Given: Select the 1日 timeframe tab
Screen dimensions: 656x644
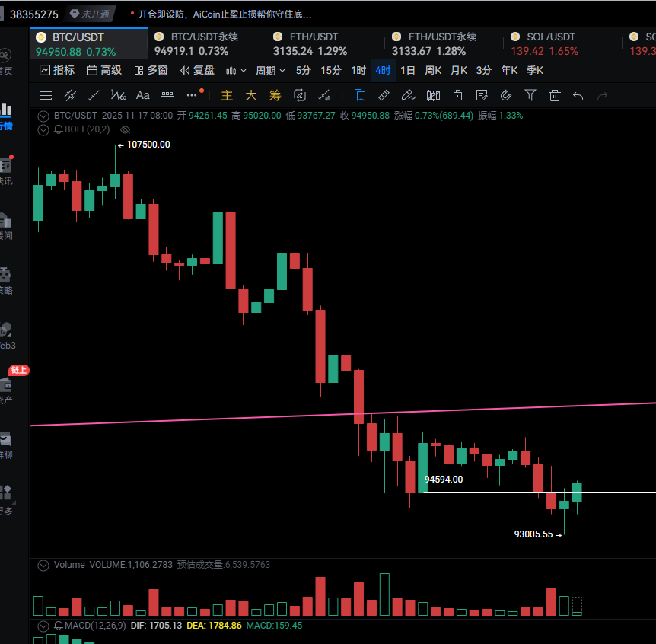Looking at the screenshot, I should pos(408,70).
